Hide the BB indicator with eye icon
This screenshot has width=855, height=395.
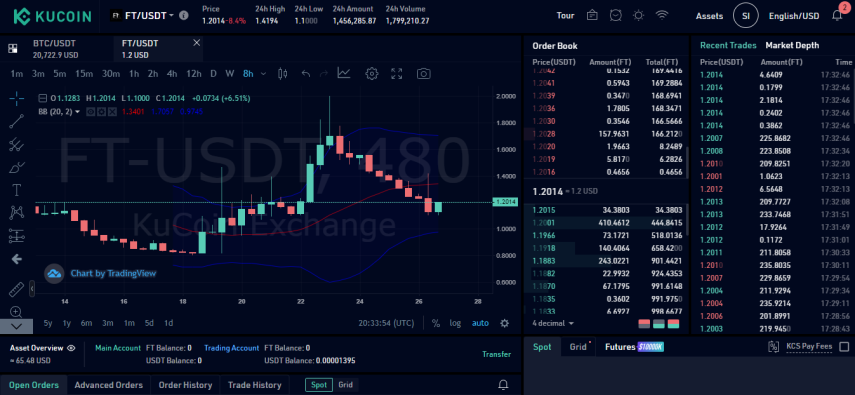[91, 112]
